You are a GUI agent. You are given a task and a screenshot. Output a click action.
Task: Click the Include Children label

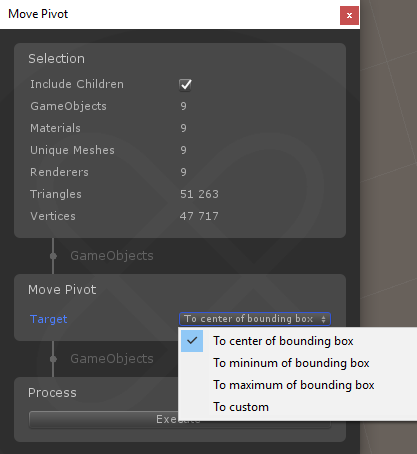click(77, 84)
